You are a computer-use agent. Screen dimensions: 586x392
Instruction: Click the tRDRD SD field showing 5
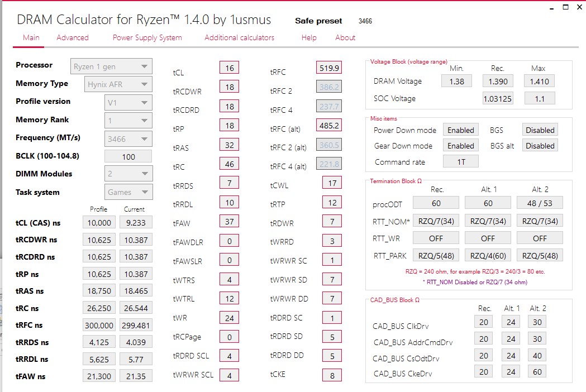point(332,337)
